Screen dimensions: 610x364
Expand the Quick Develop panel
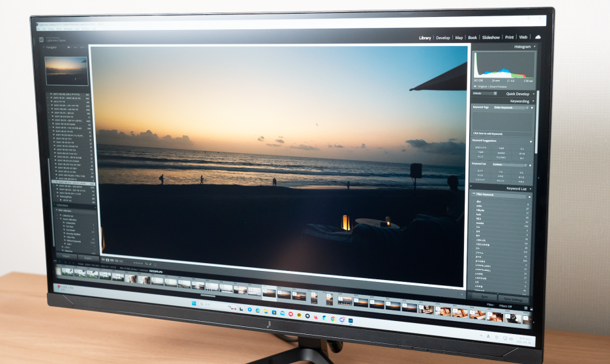click(x=534, y=94)
